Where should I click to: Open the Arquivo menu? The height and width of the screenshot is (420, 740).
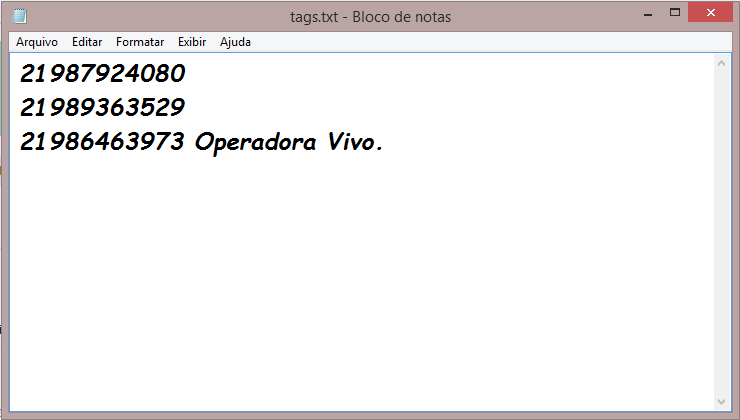37,42
